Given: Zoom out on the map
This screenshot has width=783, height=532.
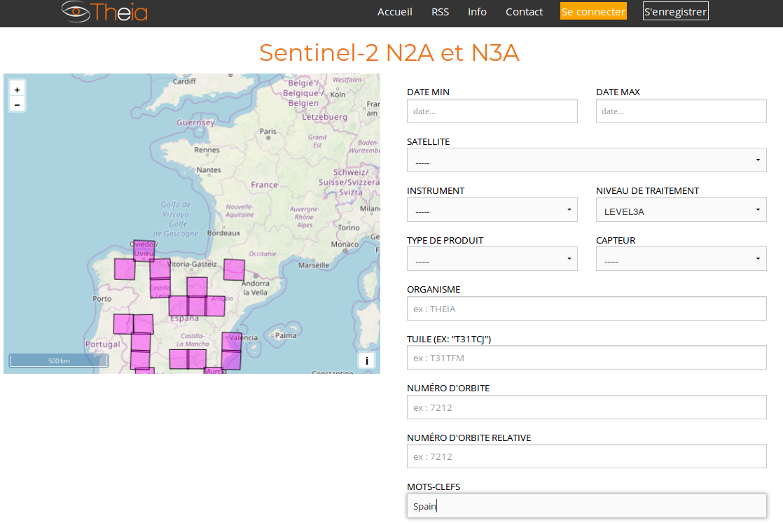Looking at the screenshot, I should pyautogui.click(x=17, y=104).
